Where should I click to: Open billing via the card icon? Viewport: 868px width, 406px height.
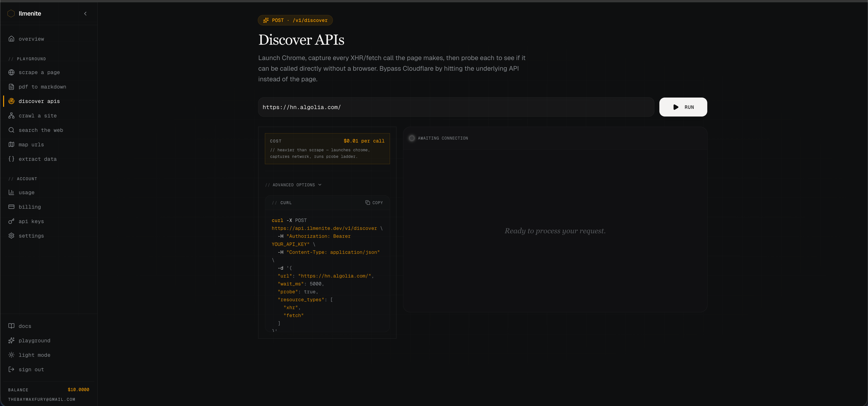click(x=11, y=207)
